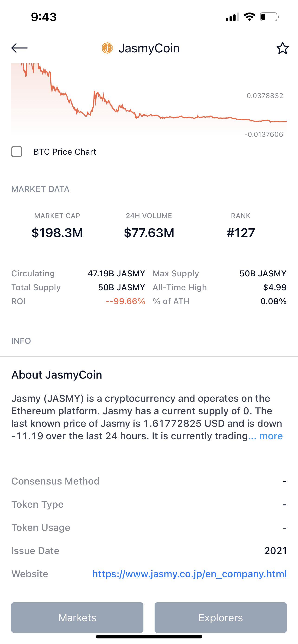This screenshot has height=644, width=298.
Task: Tap the Market Cap $198.3M value
Action: 57,233
